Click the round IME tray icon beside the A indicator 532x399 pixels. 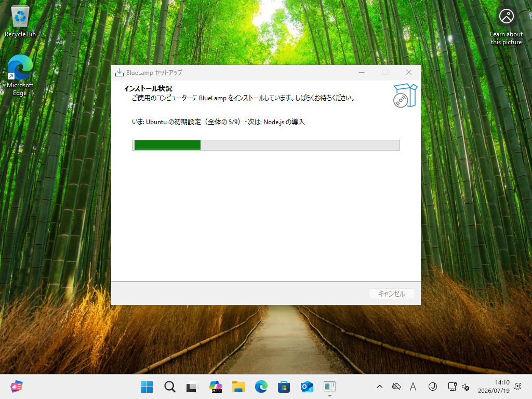[x=432, y=387]
